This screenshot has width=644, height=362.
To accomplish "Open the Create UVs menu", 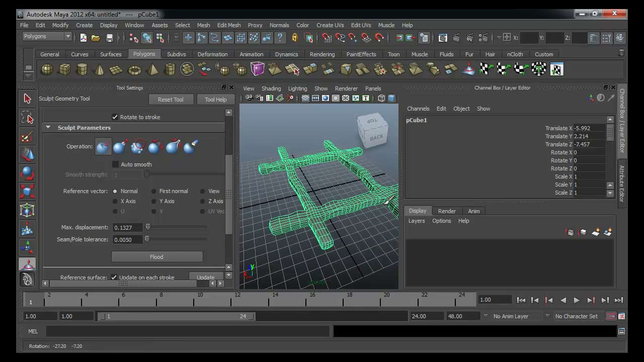I will [330, 25].
